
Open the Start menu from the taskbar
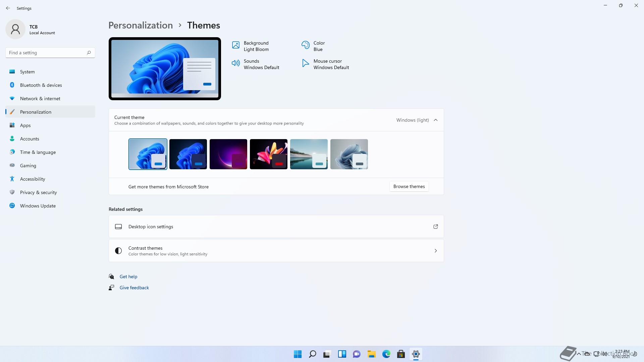click(298, 354)
